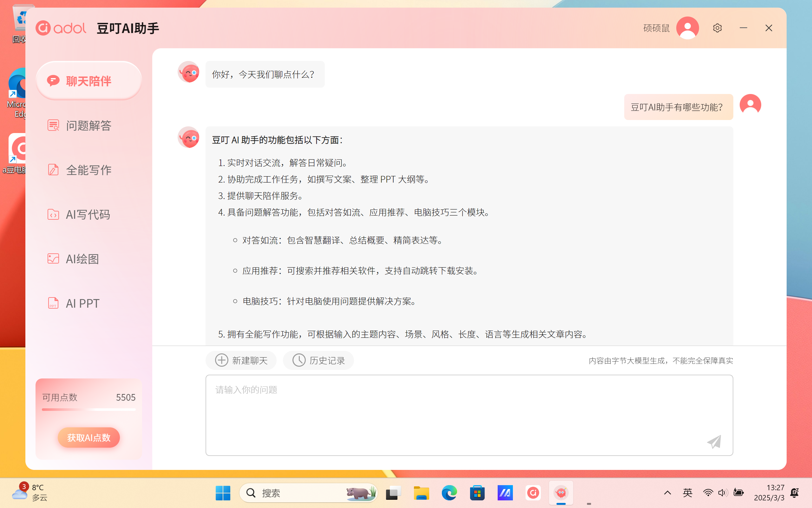Click the user avatar next to 硕硕鼠
The height and width of the screenshot is (508, 812).
(688, 28)
